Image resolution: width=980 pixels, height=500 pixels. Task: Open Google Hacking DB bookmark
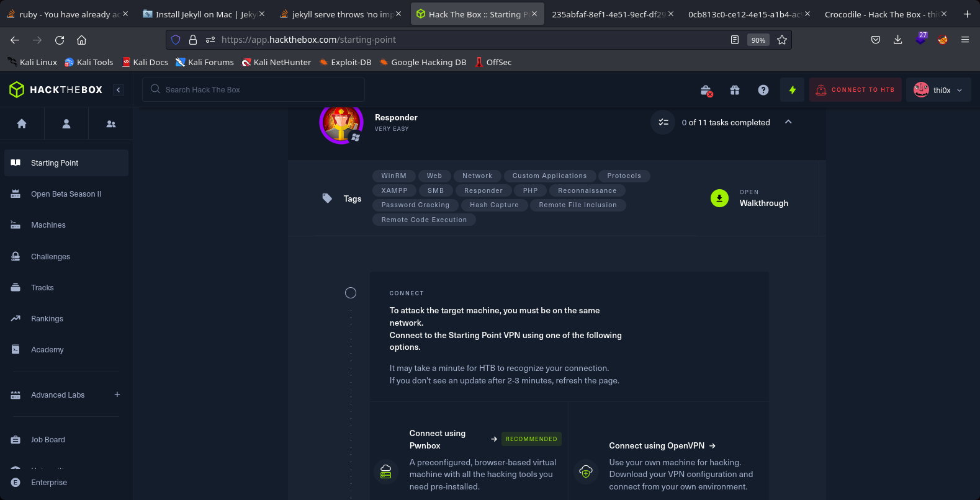tap(423, 62)
